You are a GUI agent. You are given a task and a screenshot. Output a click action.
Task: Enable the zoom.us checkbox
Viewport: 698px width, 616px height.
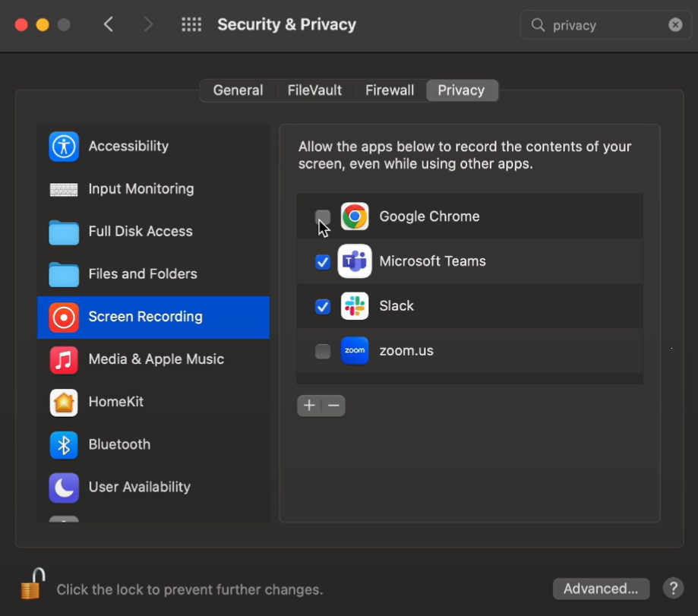(x=323, y=352)
